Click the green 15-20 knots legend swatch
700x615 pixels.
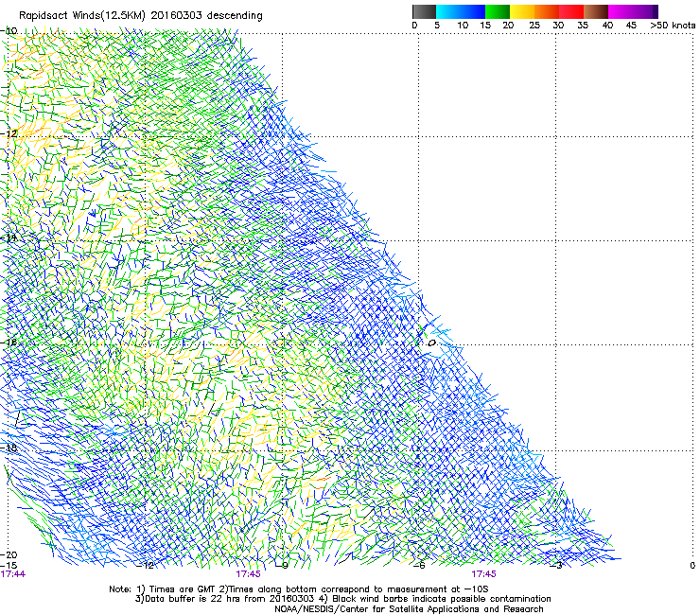(498, 11)
